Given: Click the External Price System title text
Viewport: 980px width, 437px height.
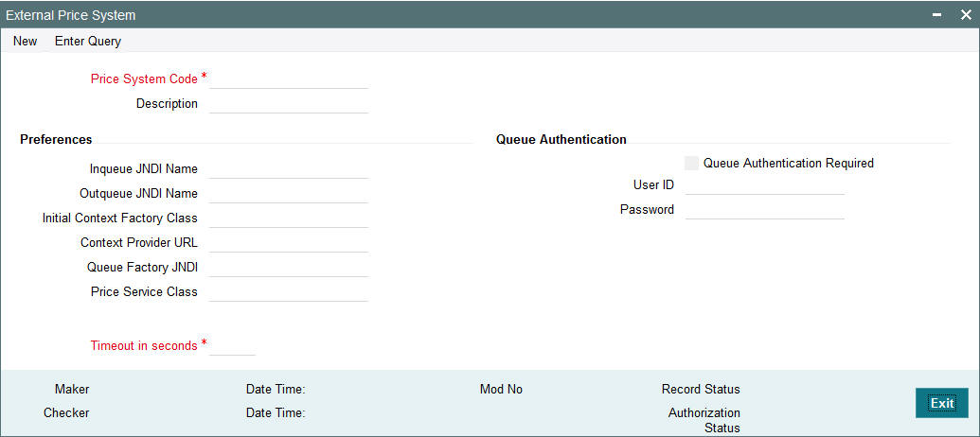Looking at the screenshot, I should pos(71,15).
